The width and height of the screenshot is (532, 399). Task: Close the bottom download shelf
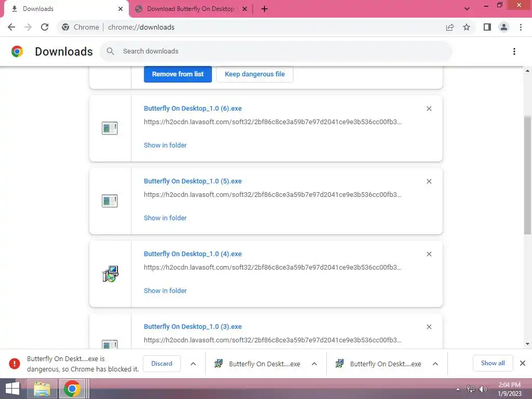(x=523, y=363)
